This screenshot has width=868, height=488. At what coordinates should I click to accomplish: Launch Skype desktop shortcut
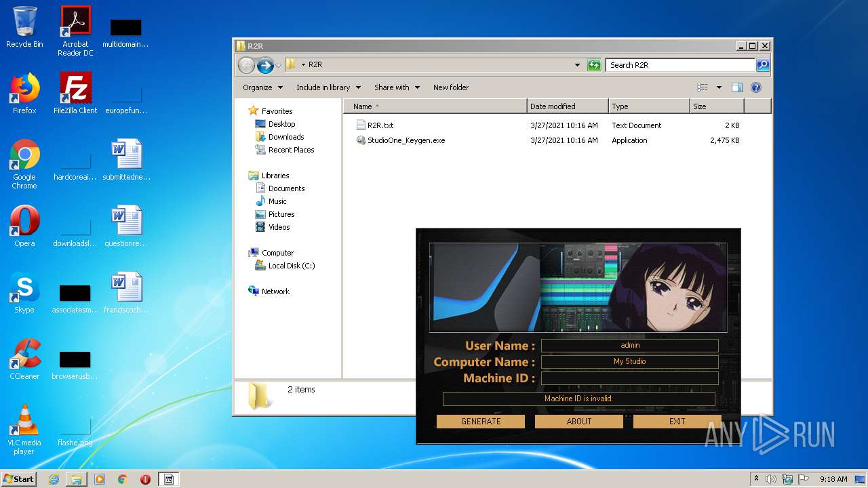24,293
